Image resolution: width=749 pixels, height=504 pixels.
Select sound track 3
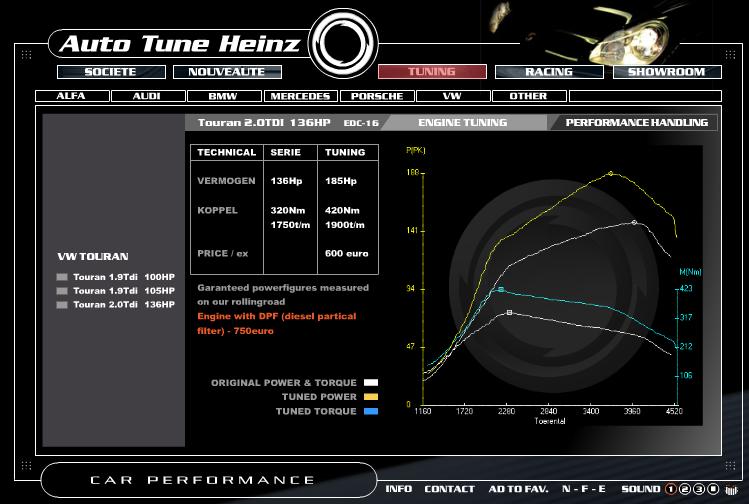[699, 489]
